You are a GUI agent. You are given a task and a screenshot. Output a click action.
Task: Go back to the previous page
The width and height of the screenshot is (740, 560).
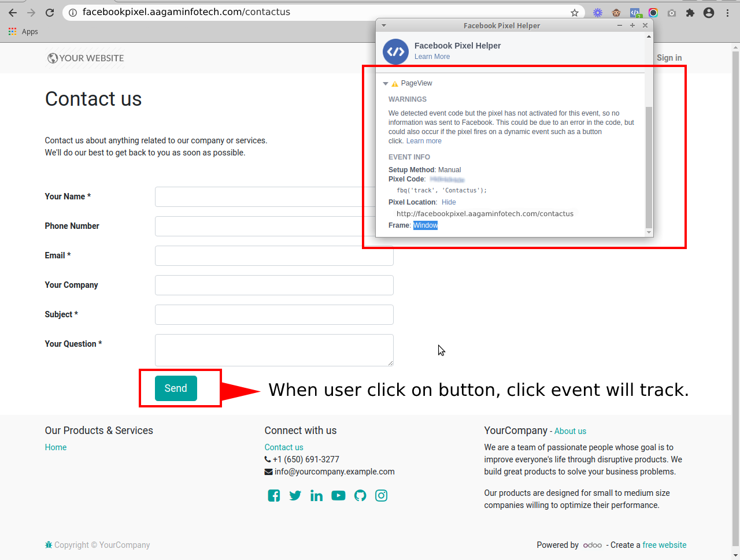[x=13, y=13]
